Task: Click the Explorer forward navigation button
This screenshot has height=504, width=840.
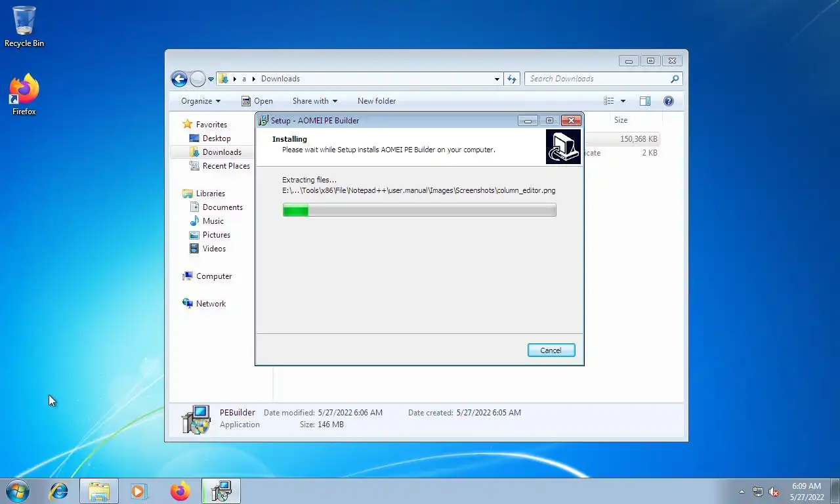Action: (198, 79)
